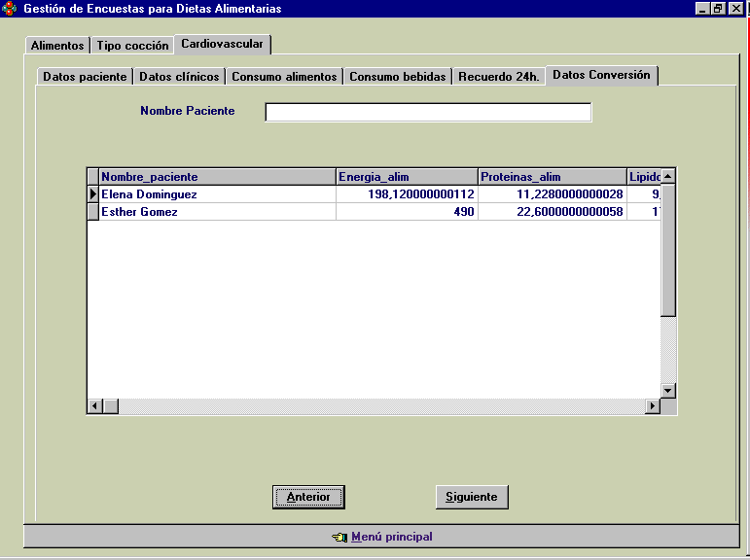This screenshot has width=750, height=560.
Task: Open the Recuerdo 24h. tab
Action: 498,77
